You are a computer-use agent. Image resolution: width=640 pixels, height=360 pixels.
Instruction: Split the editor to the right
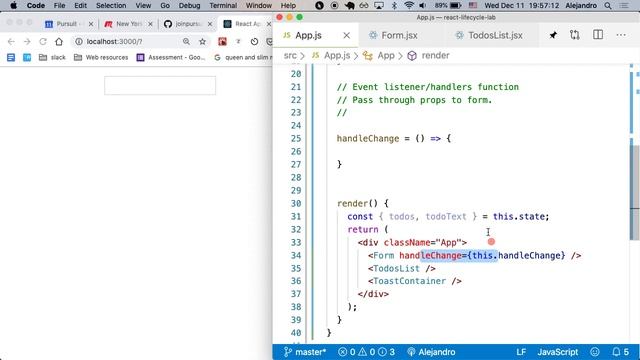(x=598, y=35)
